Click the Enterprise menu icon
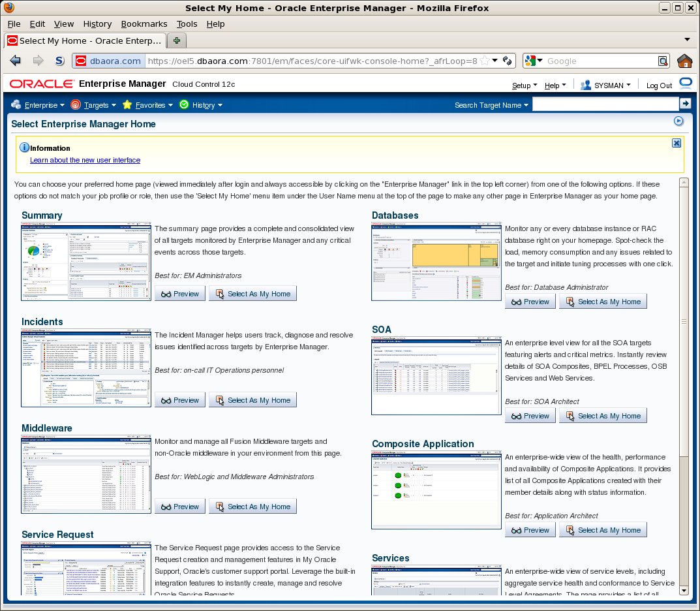700x611 pixels. 16,104
